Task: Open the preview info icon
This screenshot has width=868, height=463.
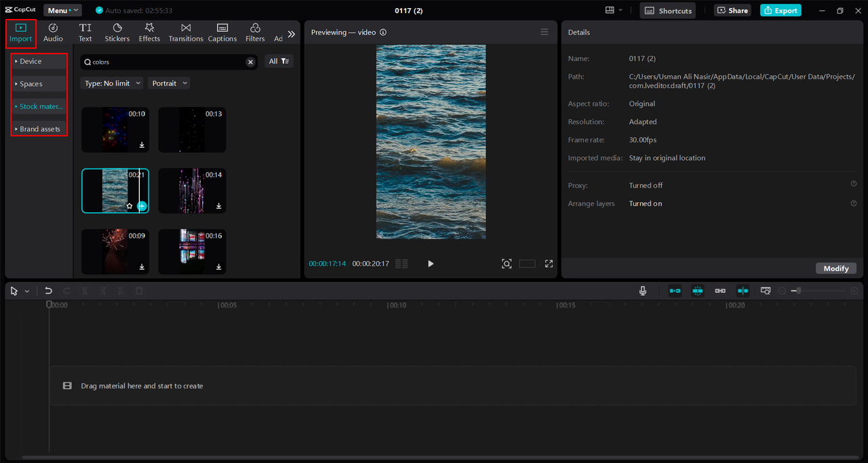Action: [383, 32]
